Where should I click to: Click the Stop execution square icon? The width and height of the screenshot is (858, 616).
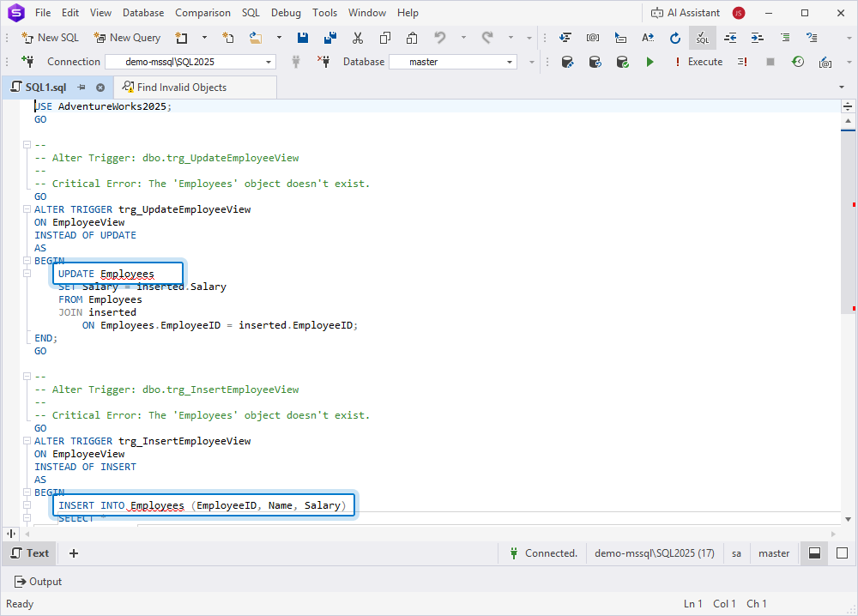(770, 62)
